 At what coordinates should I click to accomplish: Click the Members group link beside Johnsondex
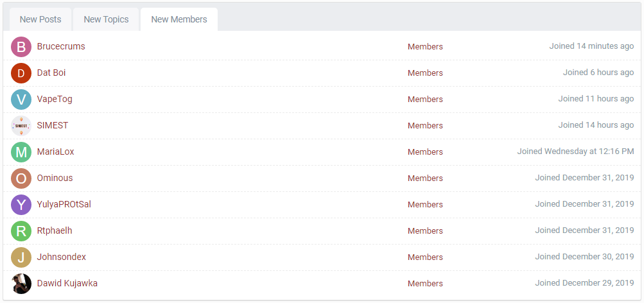(x=425, y=257)
